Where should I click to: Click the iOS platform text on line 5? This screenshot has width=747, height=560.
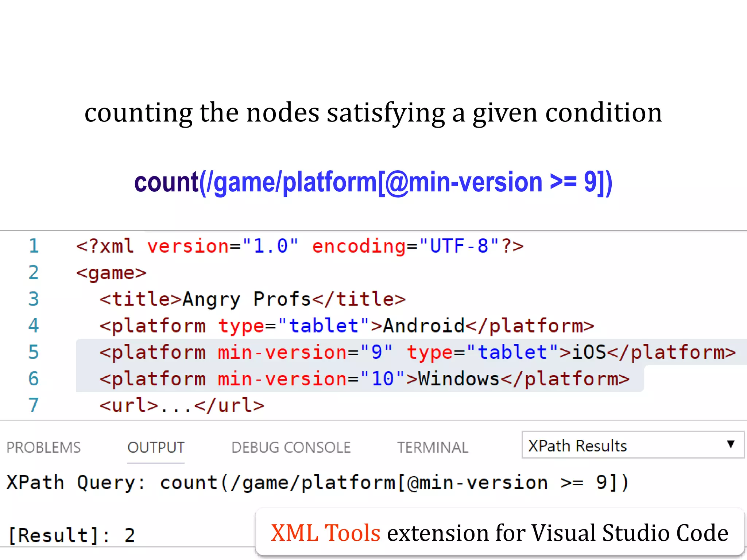tap(589, 352)
